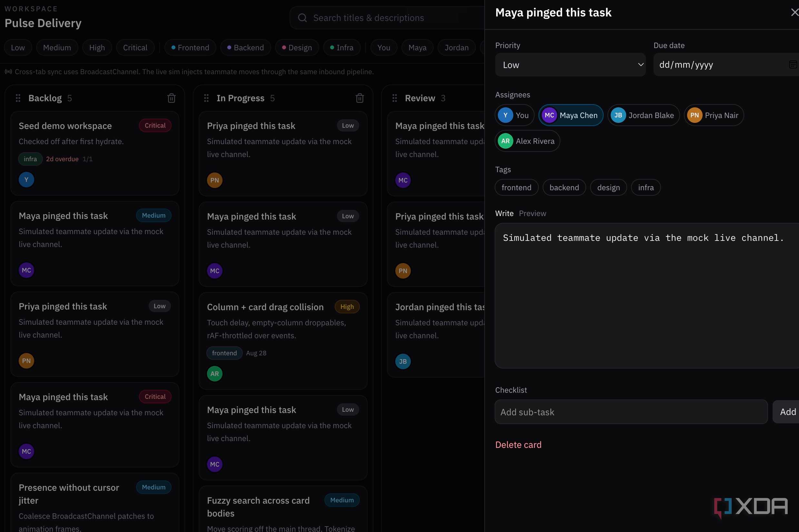Click PN avatar on Priya pinged task in Review
Image resolution: width=799 pixels, height=532 pixels.
403,271
